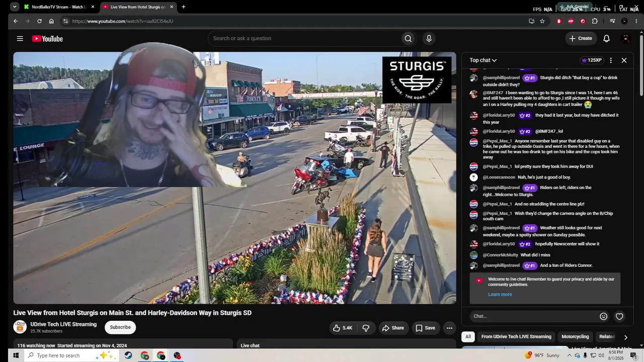Open the browser extensions puzzle icon

click(x=595, y=21)
